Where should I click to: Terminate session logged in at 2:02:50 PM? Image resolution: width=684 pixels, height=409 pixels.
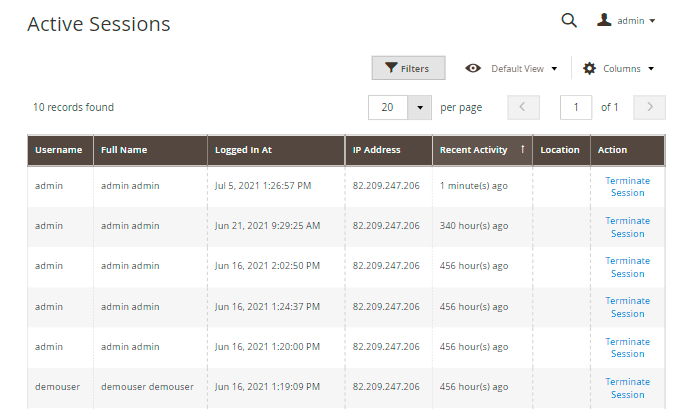pyautogui.click(x=627, y=267)
